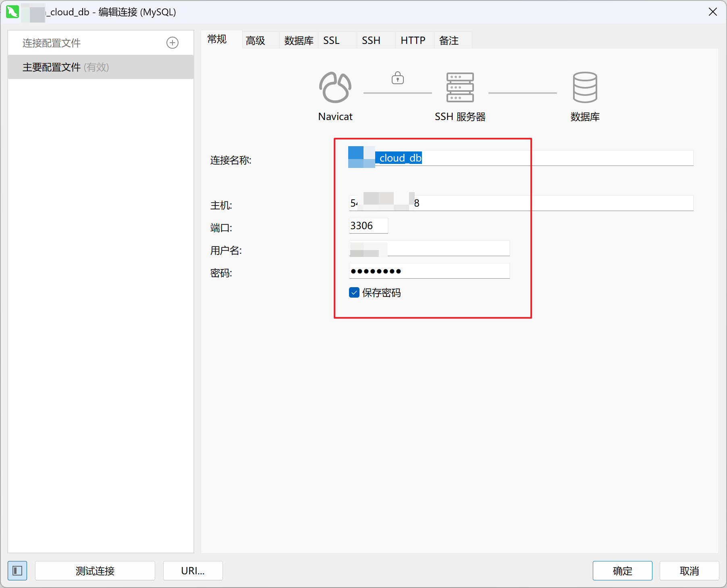Open the 数据库 tab
This screenshot has width=727, height=588.
(299, 41)
